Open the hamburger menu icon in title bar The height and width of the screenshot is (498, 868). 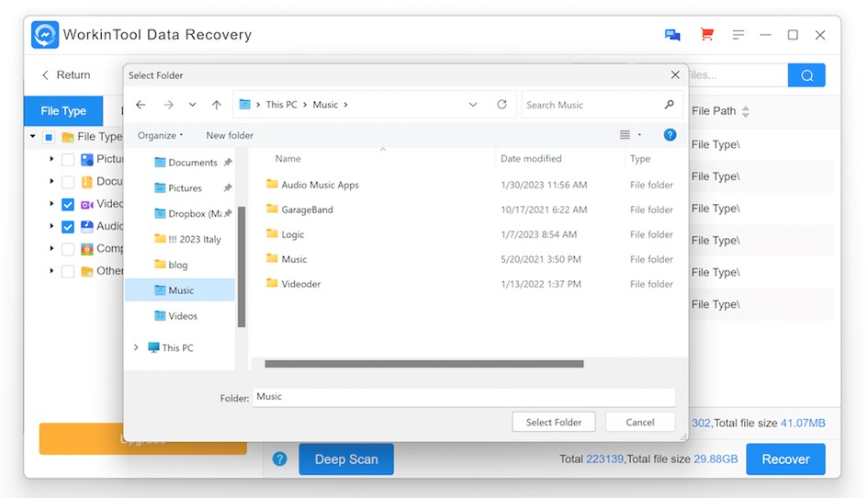click(x=738, y=35)
